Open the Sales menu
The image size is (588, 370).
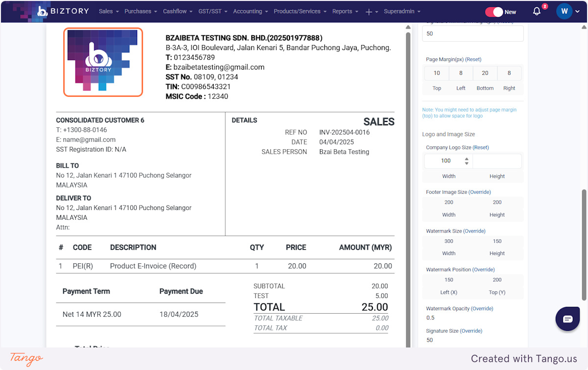[109, 11]
